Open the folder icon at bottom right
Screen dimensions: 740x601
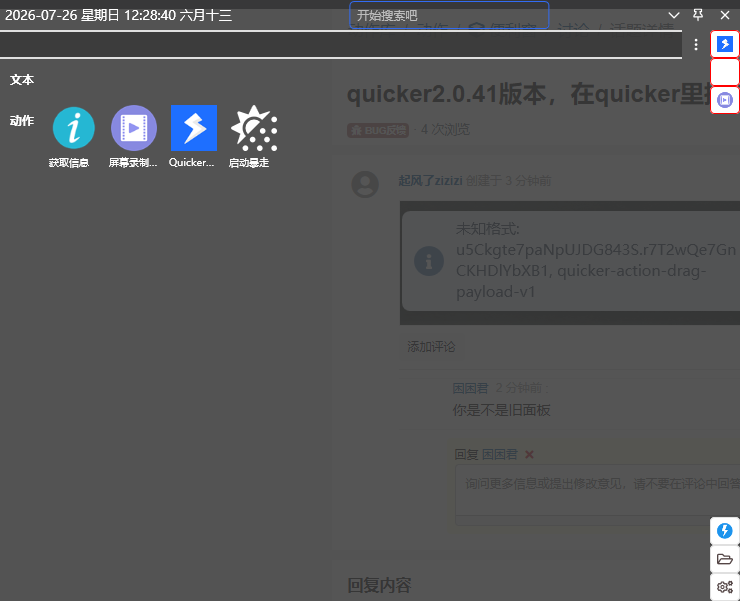(724, 559)
